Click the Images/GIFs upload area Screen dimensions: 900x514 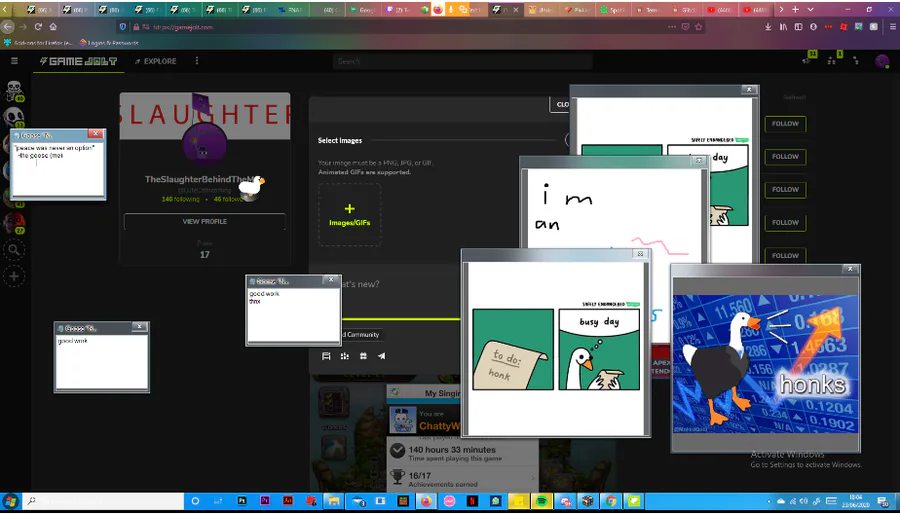(350, 215)
